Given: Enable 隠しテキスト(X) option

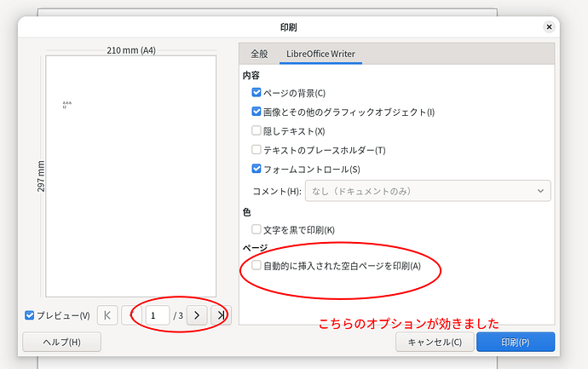Looking at the screenshot, I should [x=257, y=130].
